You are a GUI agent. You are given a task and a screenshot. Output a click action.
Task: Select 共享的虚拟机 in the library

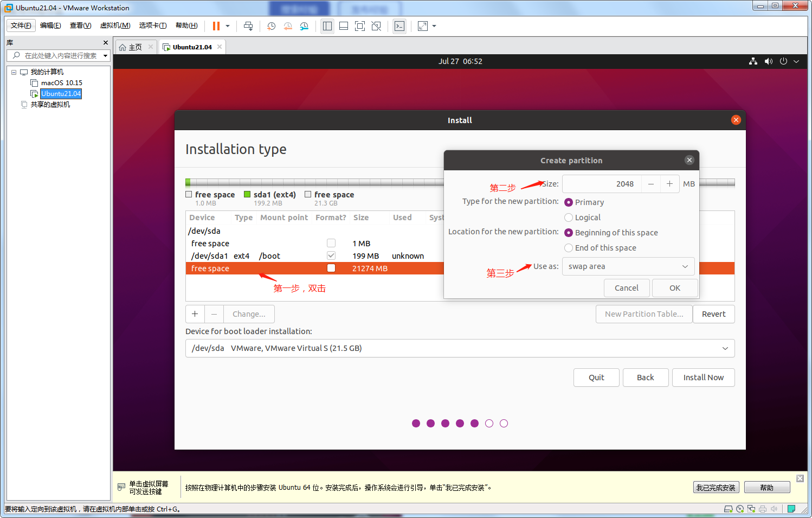pyautogui.click(x=50, y=105)
